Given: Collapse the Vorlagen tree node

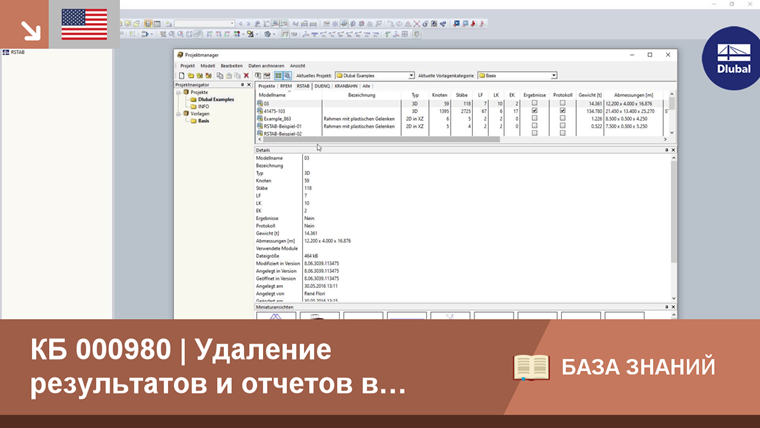Looking at the screenshot, I should [x=179, y=114].
